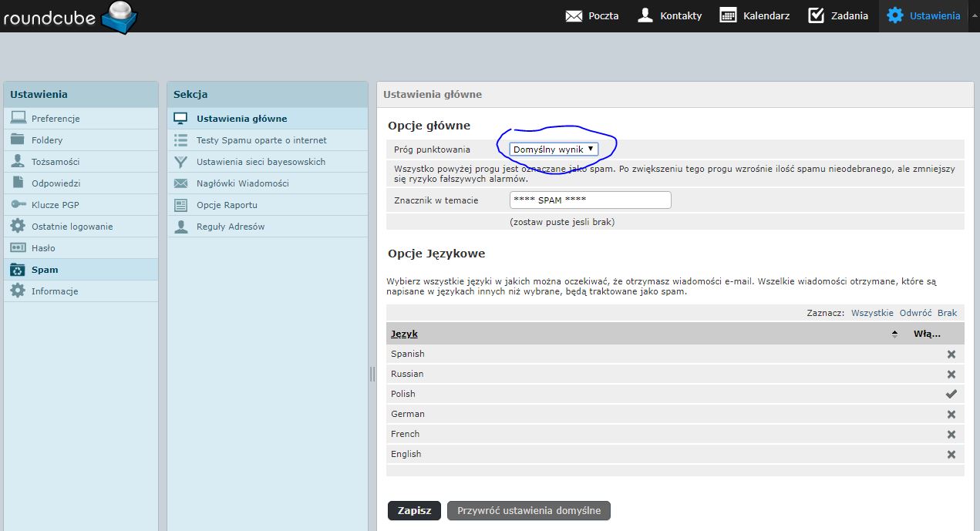Click the Foldery folder icon
Viewport: 980px width, 531px height.
pos(18,140)
